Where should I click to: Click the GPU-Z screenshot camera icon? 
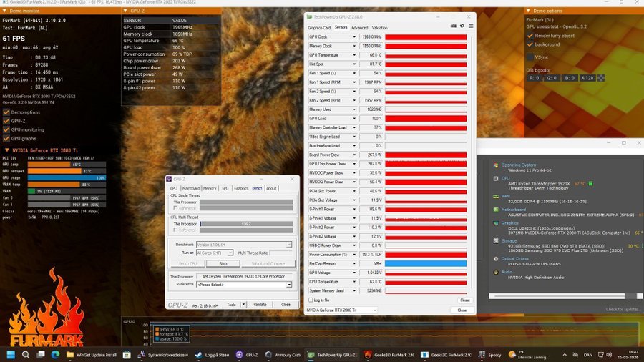(x=453, y=26)
